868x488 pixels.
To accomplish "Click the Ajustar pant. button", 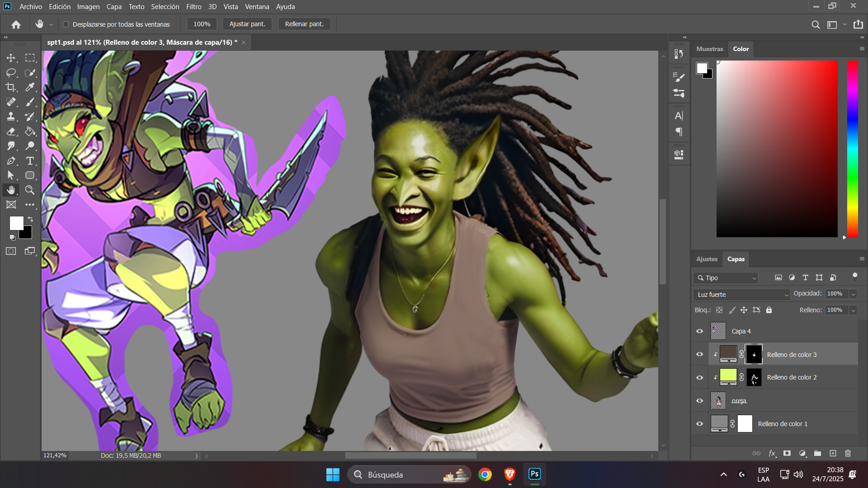I will 247,24.
